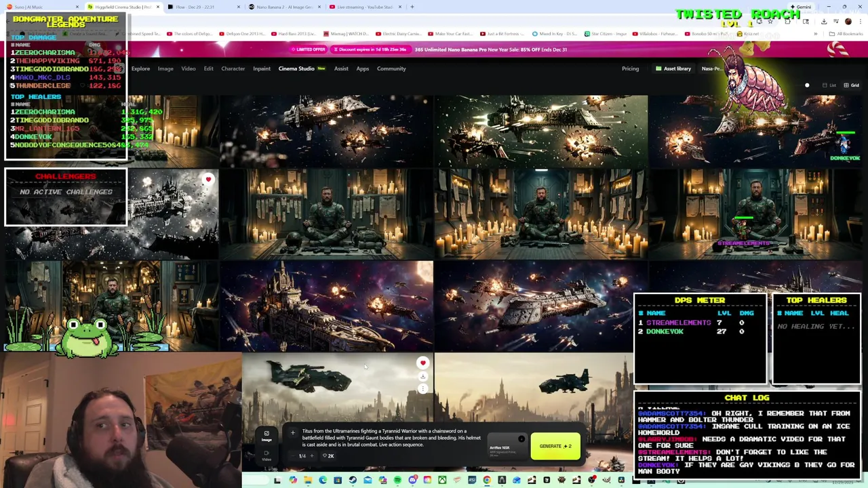The image size is (868, 488).
Task: Open the All Bookmarks folder
Action: coord(848,33)
